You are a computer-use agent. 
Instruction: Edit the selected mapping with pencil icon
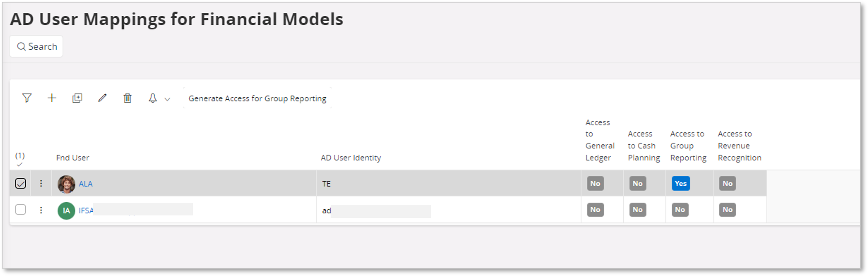point(102,98)
